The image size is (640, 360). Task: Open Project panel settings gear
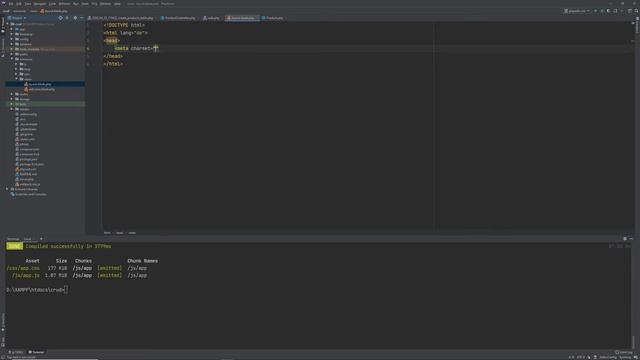click(75, 18)
